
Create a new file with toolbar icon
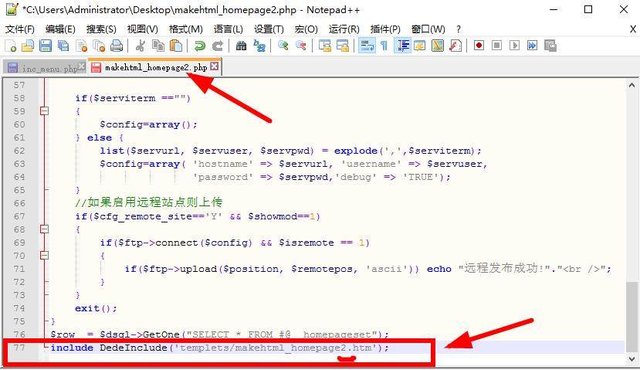pyautogui.click(x=11, y=46)
